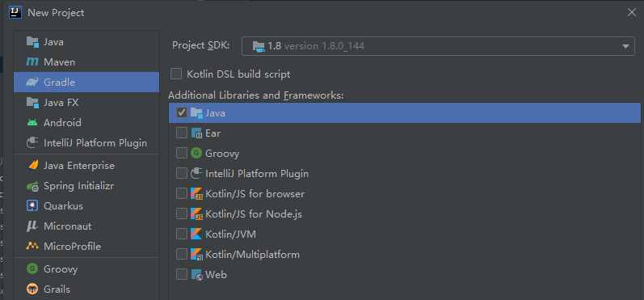Click the Java folder icon in sidebar
The height and width of the screenshot is (300, 644).
coord(32,42)
